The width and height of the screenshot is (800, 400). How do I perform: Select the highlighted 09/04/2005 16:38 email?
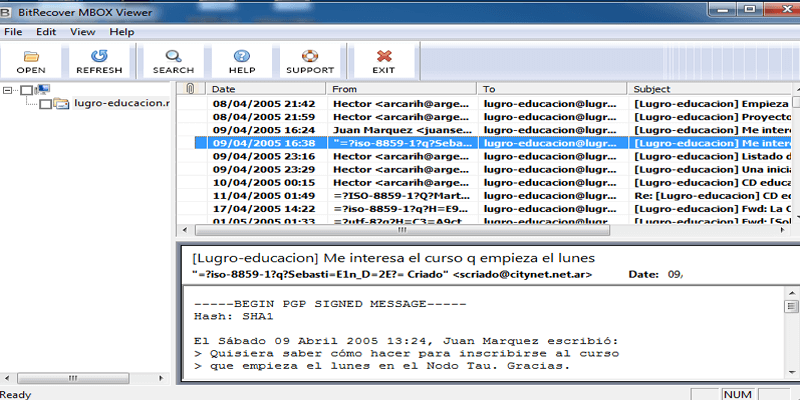pyautogui.click(x=492, y=143)
